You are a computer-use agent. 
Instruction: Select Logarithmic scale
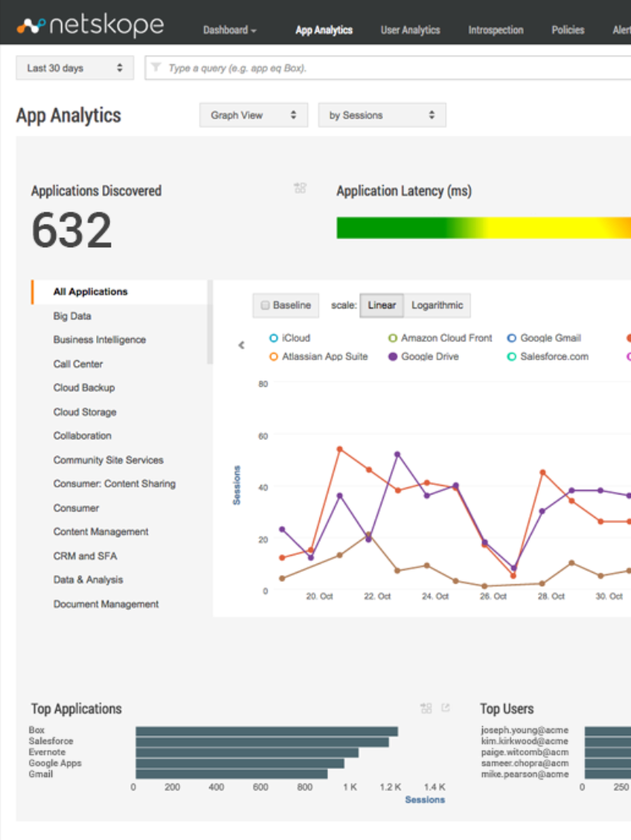[x=437, y=305]
